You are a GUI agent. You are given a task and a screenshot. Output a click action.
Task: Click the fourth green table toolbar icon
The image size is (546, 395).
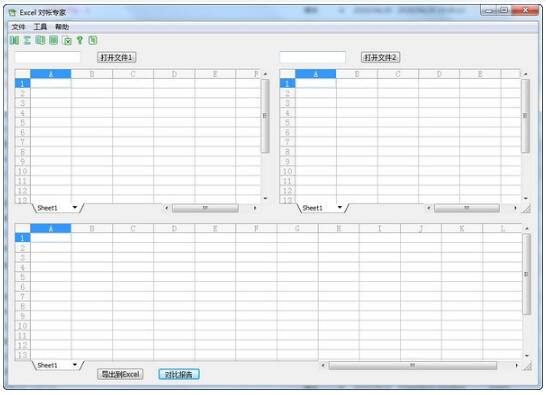point(53,40)
